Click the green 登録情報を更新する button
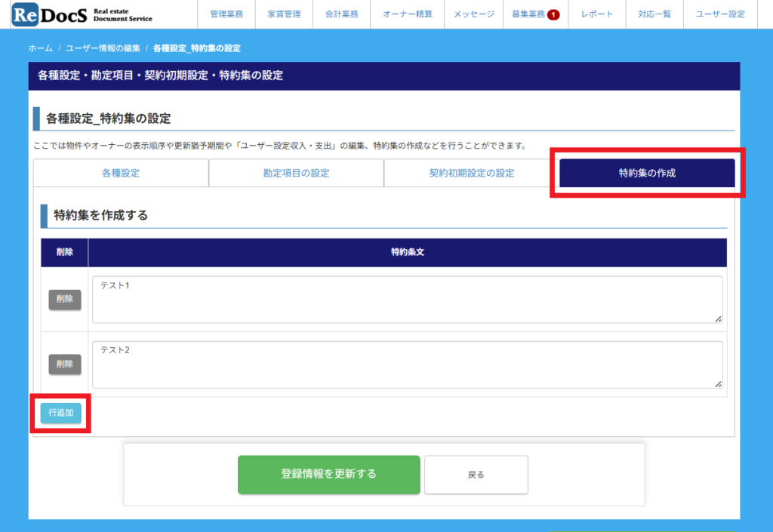Image resolution: width=773 pixels, height=532 pixels. tap(328, 475)
